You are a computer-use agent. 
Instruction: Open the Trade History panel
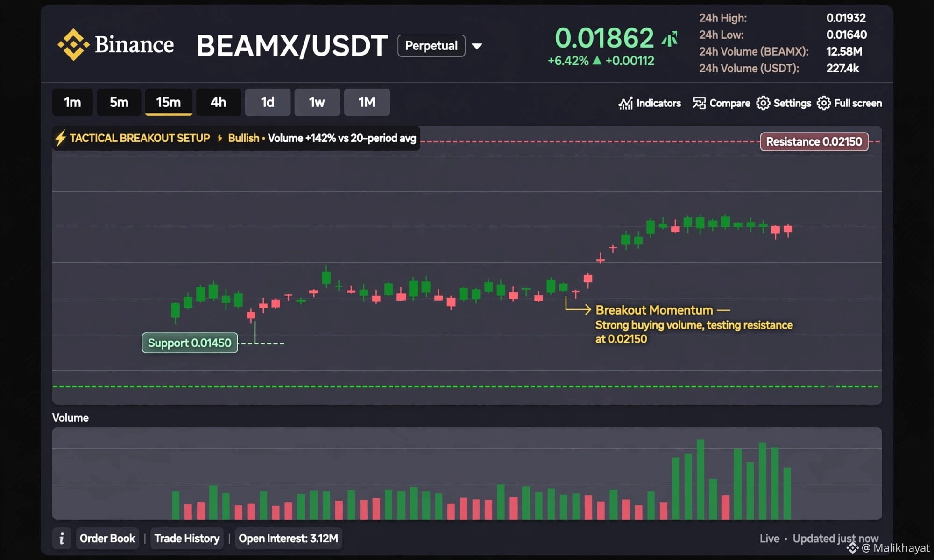[x=187, y=539]
